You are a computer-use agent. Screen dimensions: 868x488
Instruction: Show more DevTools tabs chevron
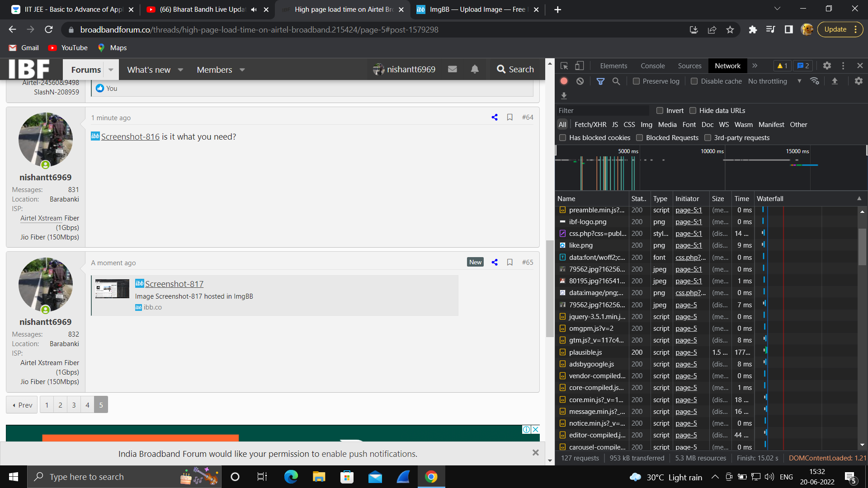point(755,66)
